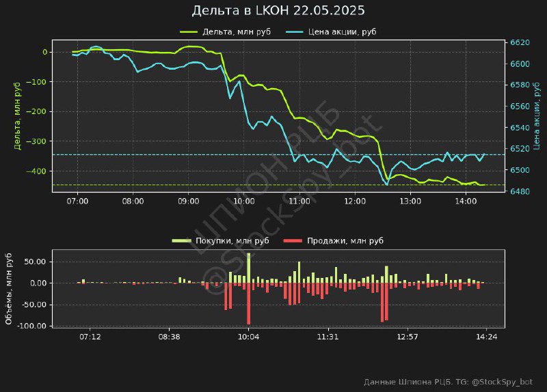Click the '−100' delta axis value
547x392 pixels.
37,82
